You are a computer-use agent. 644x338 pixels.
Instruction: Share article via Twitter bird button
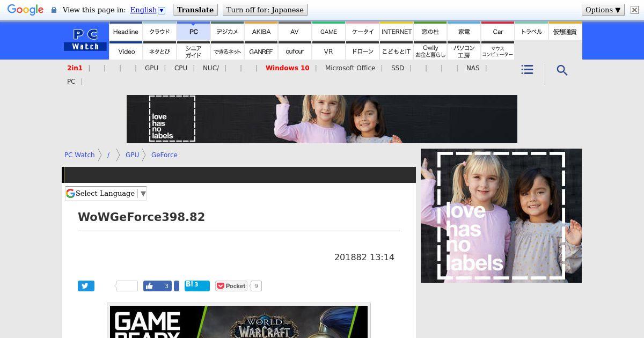click(x=86, y=286)
